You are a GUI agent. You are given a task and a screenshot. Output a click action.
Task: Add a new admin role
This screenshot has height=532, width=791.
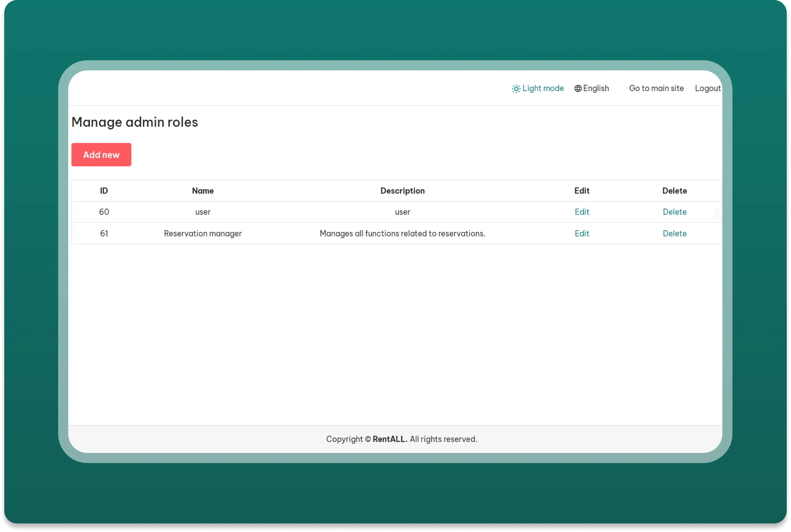click(102, 155)
